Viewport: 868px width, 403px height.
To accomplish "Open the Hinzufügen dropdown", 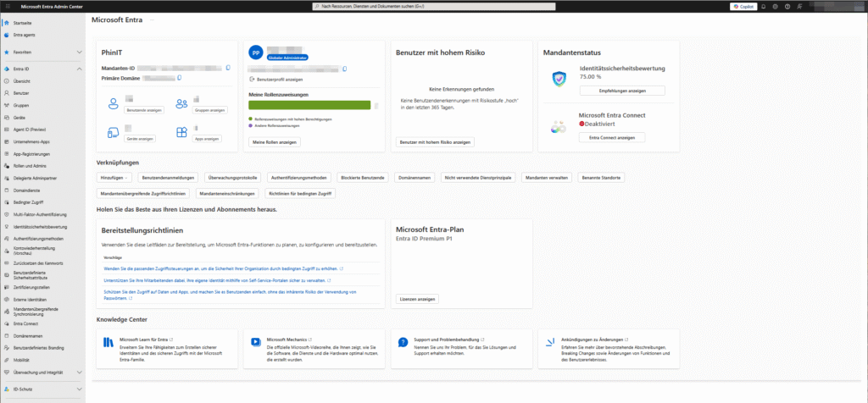I will [x=114, y=178].
